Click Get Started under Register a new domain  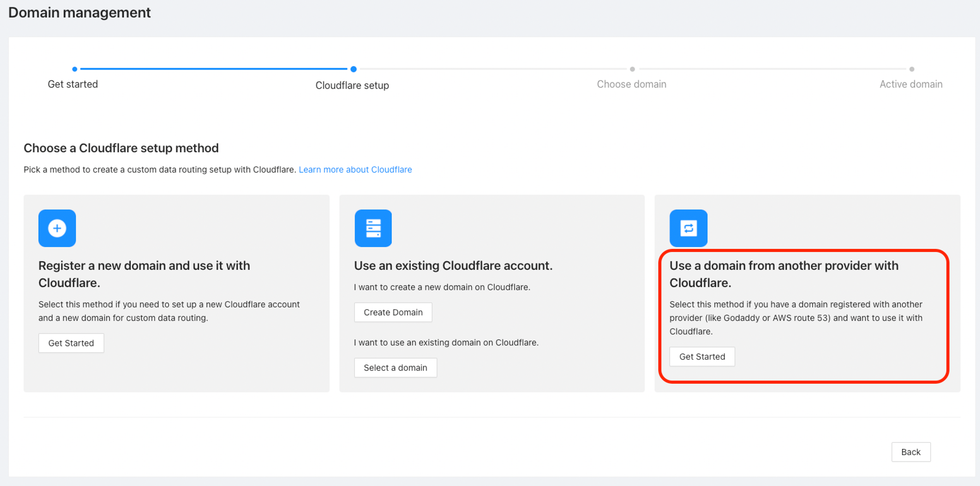(x=71, y=343)
